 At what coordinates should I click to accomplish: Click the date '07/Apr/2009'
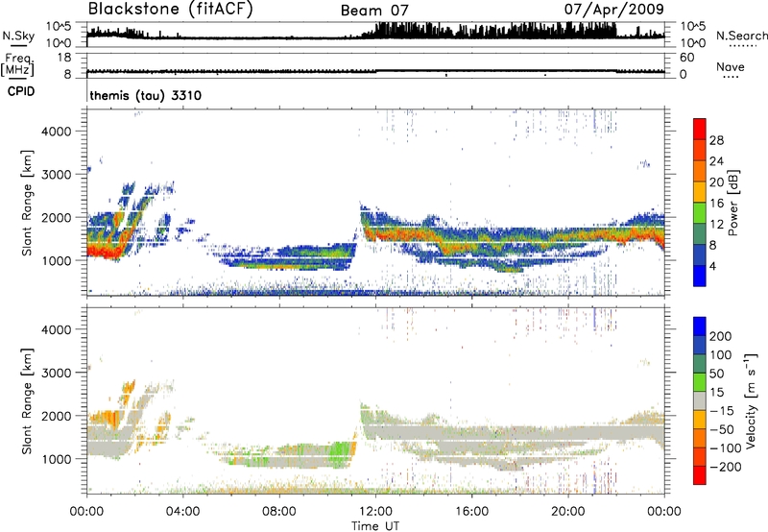pyautogui.click(x=614, y=10)
